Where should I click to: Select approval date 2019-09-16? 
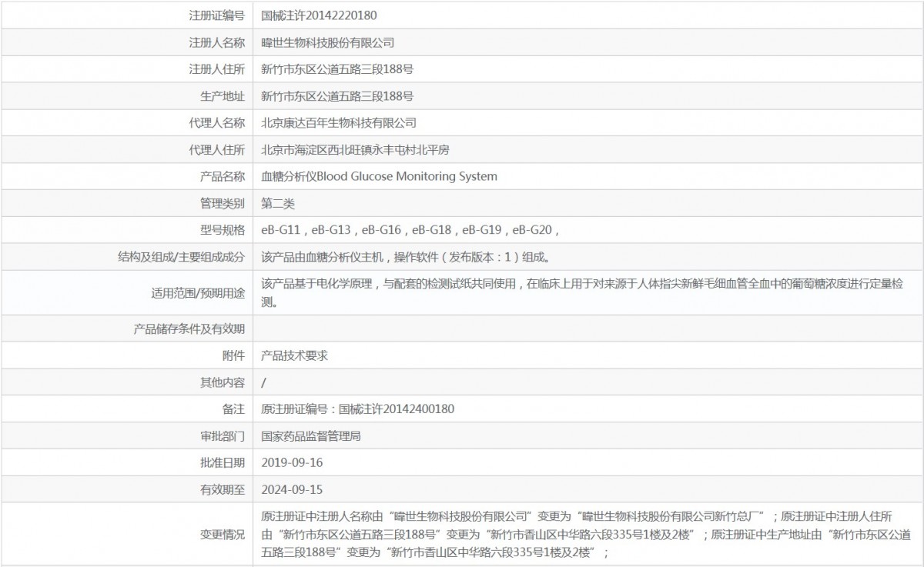pyautogui.click(x=292, y=462)
